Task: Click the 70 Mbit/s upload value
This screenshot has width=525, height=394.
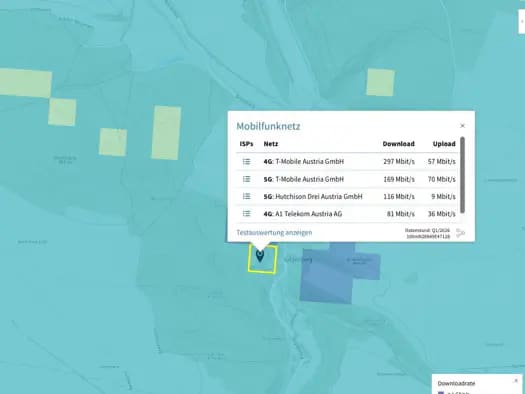Action: coord(442,179)
